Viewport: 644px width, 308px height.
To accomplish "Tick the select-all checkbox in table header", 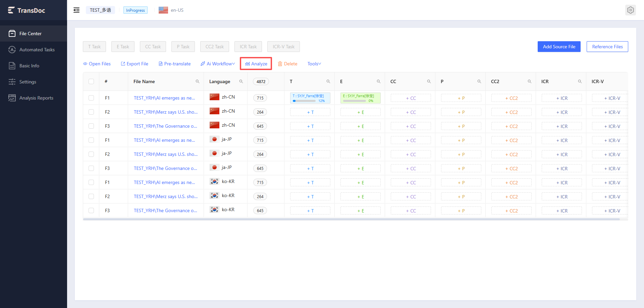I will pos(91,81).
